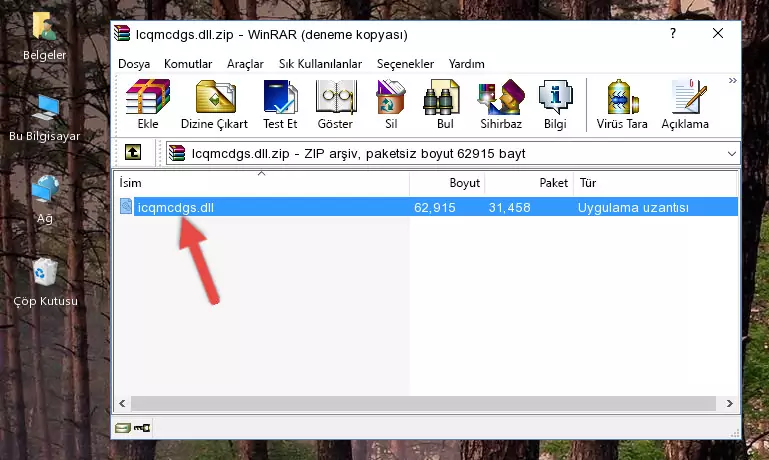The width and height of the screenshot is (769, 460).
Task: Sort by the Paket column header
Action: point(529,182)
